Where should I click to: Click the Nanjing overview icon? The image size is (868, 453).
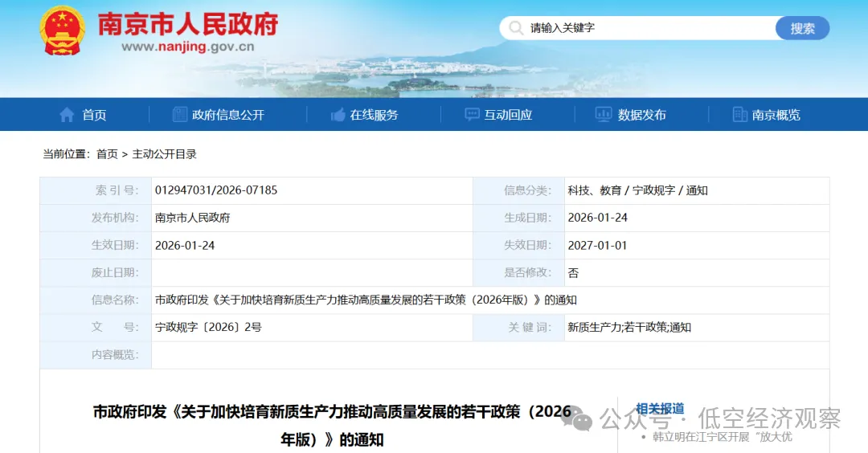click(x=740, y=115)
